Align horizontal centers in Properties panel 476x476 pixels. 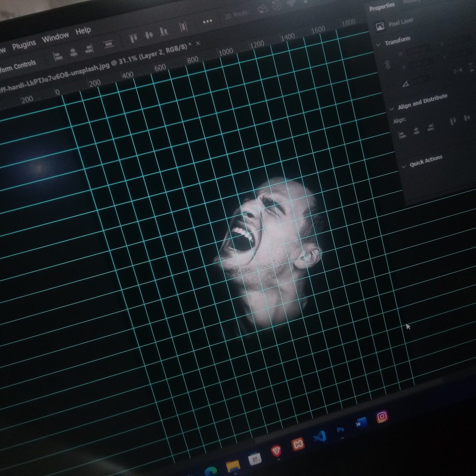pyautogui.click(x=416, y=131)
